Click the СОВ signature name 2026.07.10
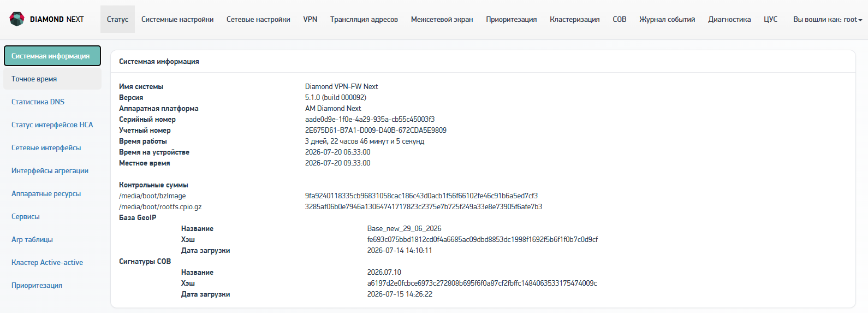Screen dimensions: 868x313 click(x=384, y=272)
